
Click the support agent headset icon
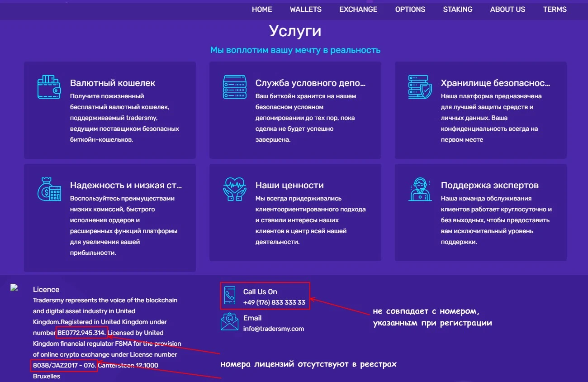[x=420, y=189]
